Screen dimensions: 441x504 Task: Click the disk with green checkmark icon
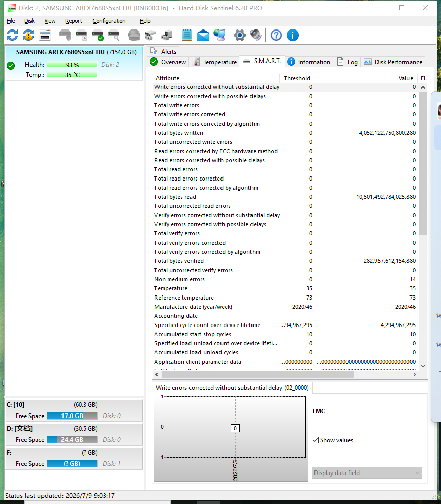coord(98,35)
